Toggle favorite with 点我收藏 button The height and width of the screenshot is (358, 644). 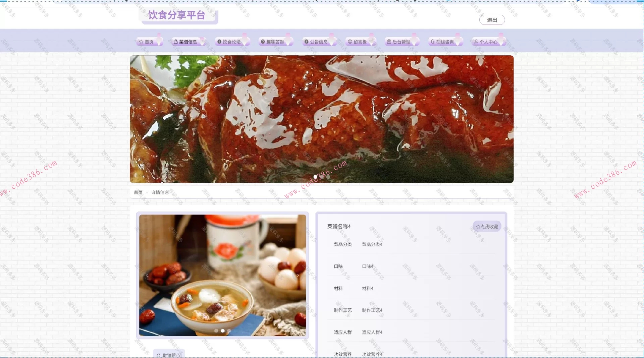pyautogui.click(x=487, y=226)
